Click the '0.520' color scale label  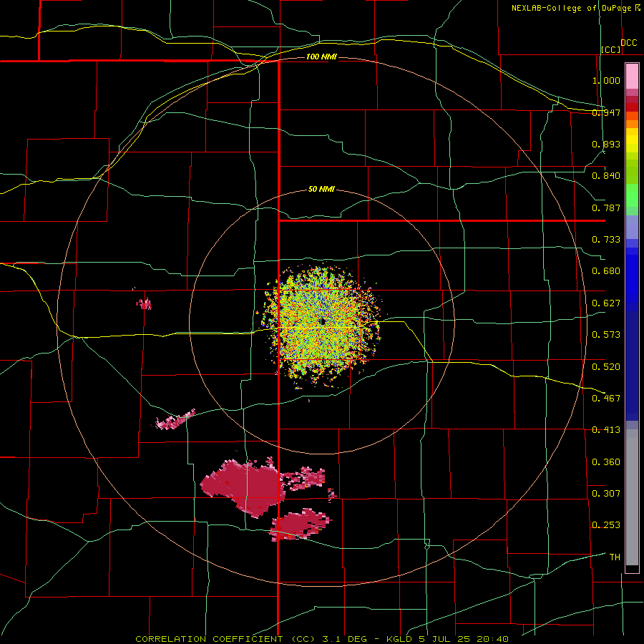tap(606, 367)
